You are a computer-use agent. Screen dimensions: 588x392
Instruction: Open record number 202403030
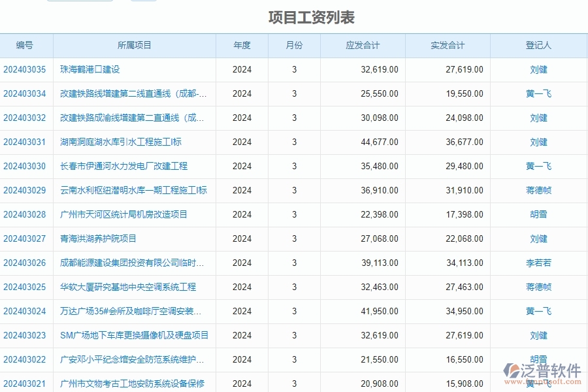(25, 166)
